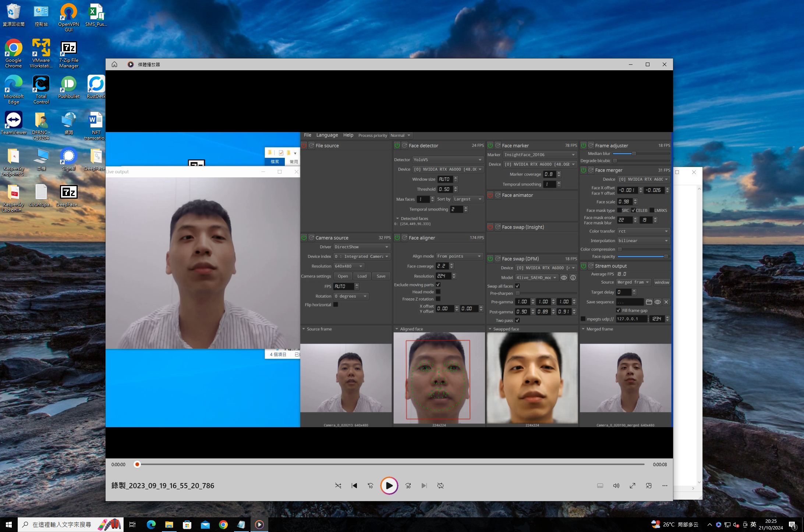Go to the media player home page
The width and height of the screenshot is (804, 532).
(114, 64)
